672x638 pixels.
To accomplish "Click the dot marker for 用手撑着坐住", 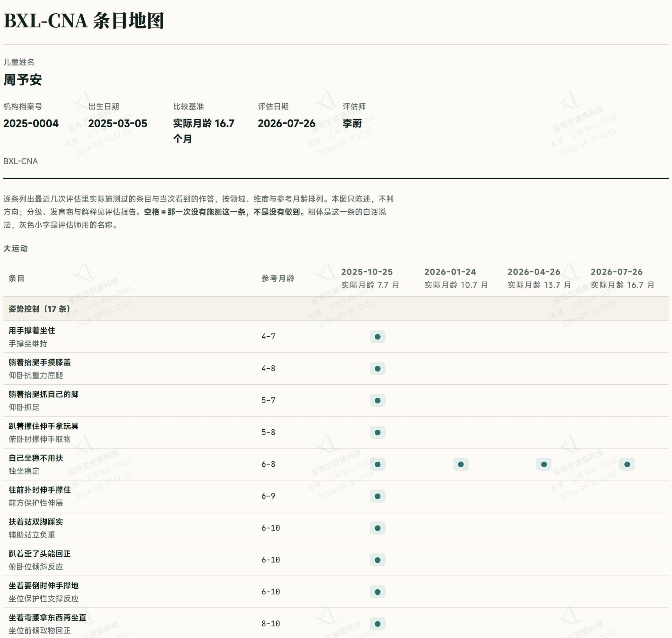I will [x=377, y=337].
